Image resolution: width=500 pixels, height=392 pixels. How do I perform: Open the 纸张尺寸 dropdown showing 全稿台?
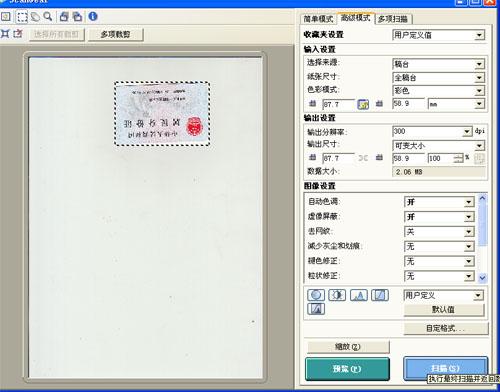point(438,77)
